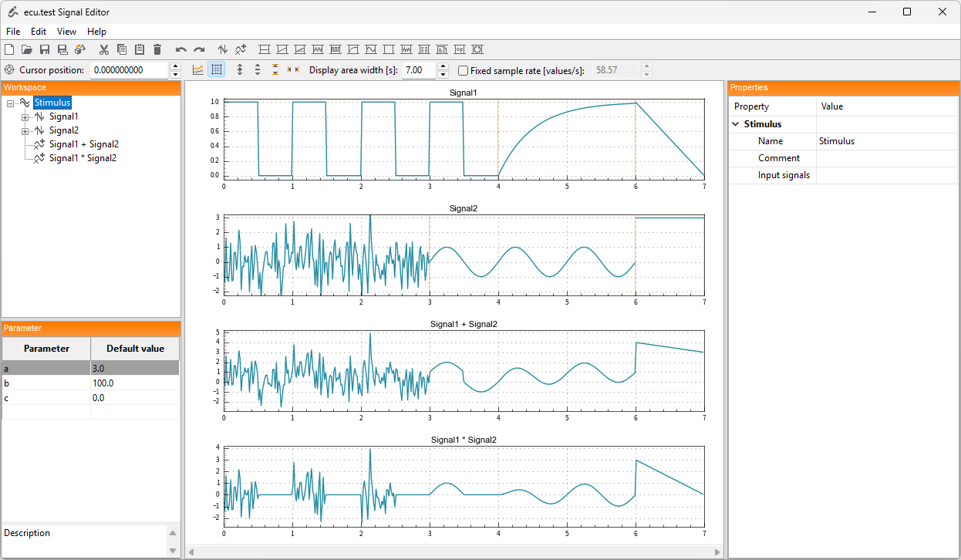The width and height of the screenshot is (961, 560).
Task: Expand the Signal1 tree node
Action: [x=25, y=117]
